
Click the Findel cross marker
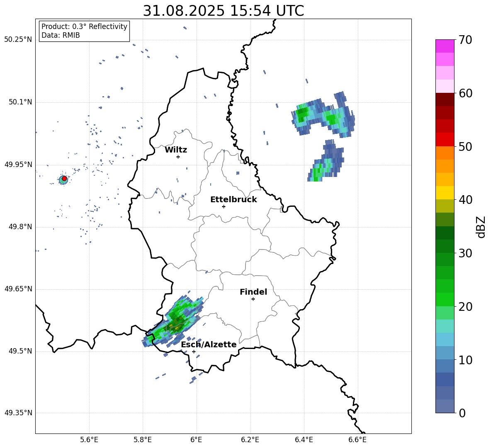[x=253, y=299]
